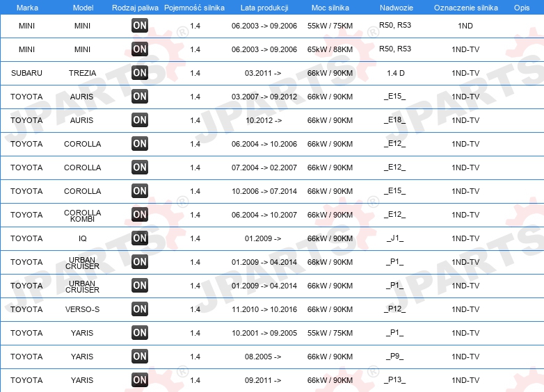Select the '65kW / 88KM' power cell

click(x=330, y=49)
